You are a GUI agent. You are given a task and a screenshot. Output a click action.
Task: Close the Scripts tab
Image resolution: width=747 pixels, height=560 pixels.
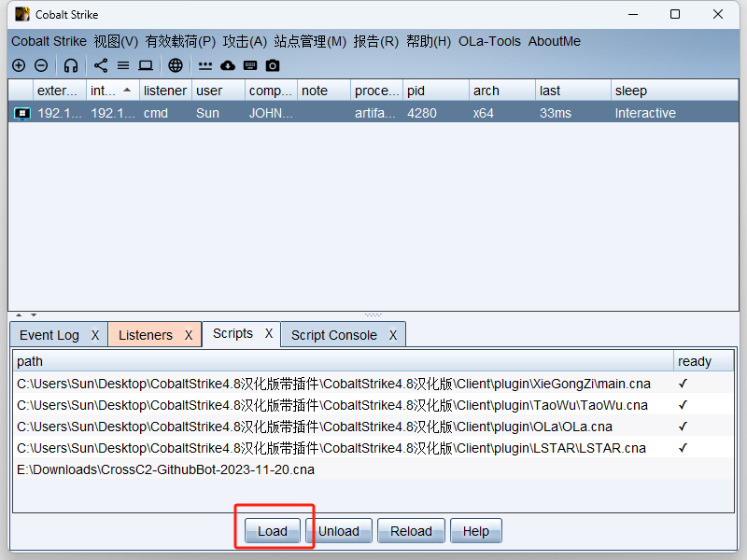[x=269, y=333]
